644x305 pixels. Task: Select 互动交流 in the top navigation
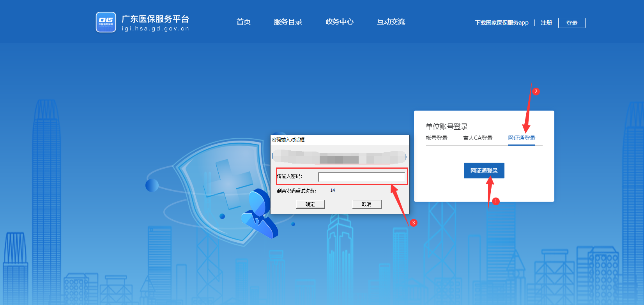pos(391,22)
